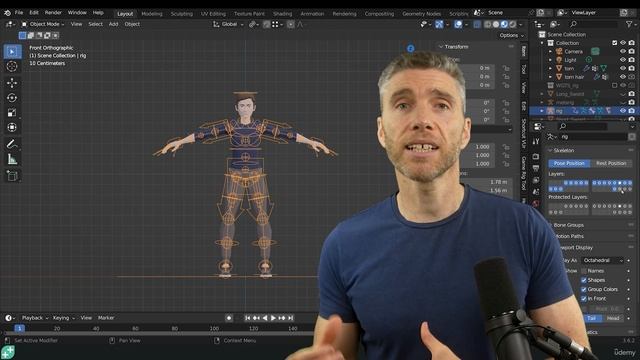Screen dimensions: 640x360
Task: Uncheck the Collection exclude checkbox
Action: click(x=615, y=43)
